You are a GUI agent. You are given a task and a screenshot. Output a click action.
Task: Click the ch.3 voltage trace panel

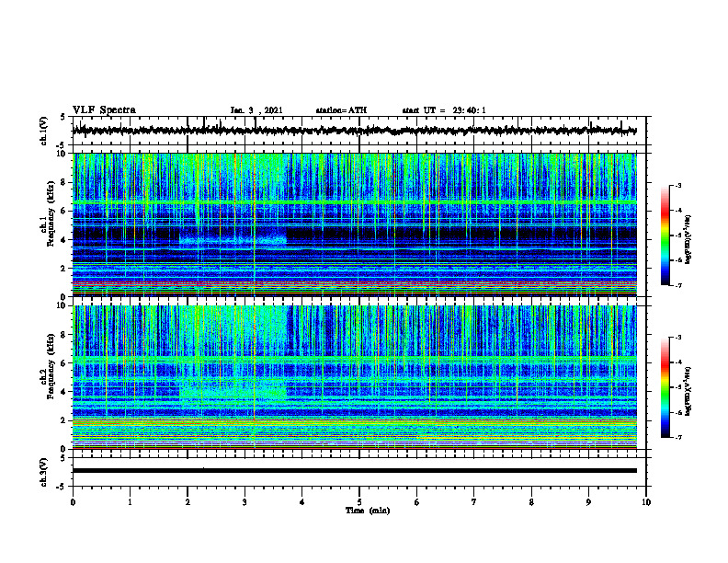pyautogui.click(x=359, y=472)
